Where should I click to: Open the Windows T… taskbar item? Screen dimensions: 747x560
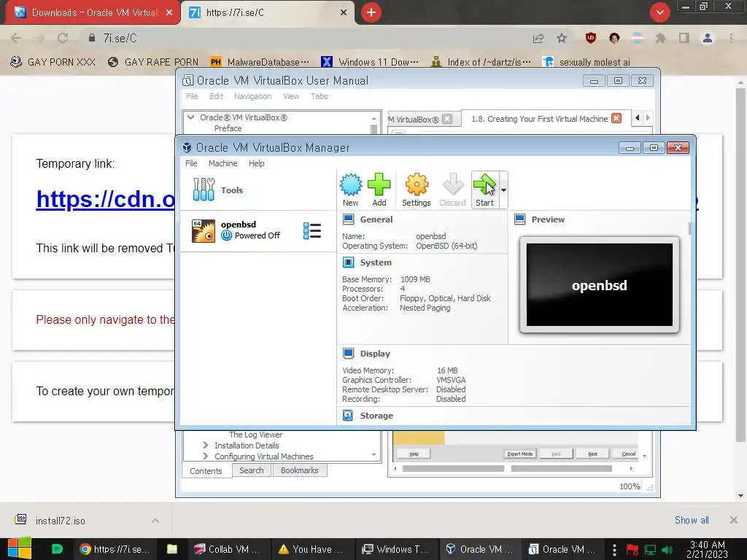[x=396, y=549]
